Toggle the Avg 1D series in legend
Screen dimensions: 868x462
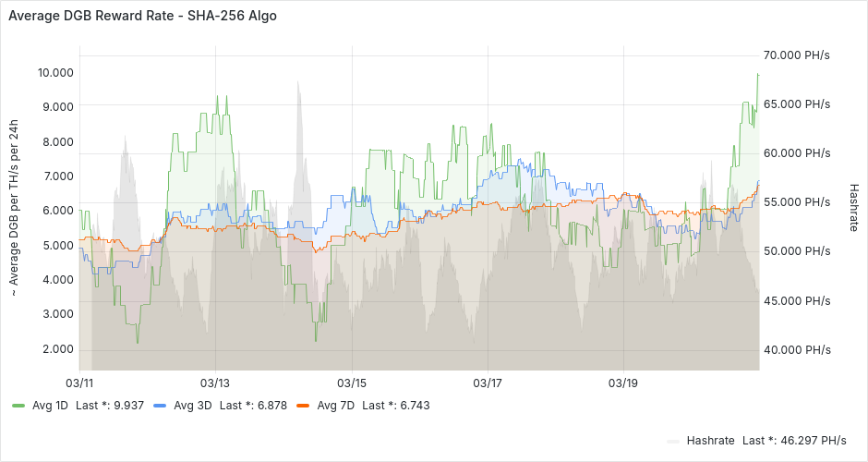[50, 405]
